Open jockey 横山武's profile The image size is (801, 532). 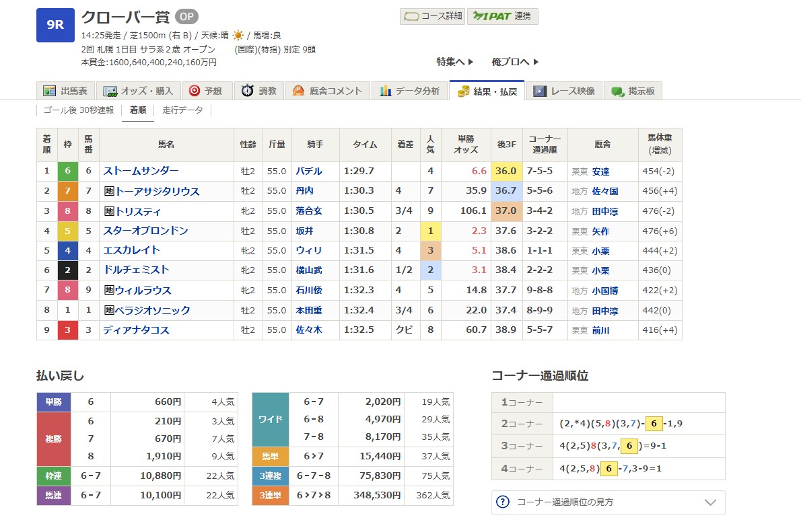click(308, 270)
